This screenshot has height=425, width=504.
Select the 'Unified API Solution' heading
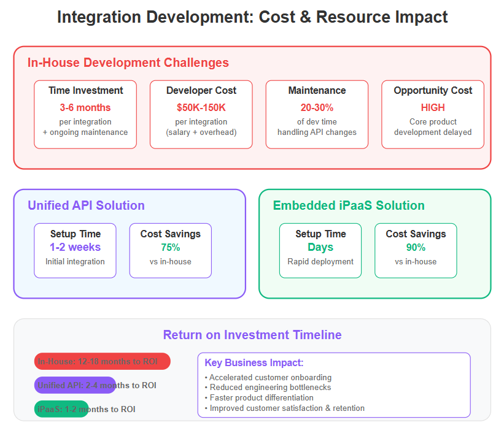pos(86,205)
